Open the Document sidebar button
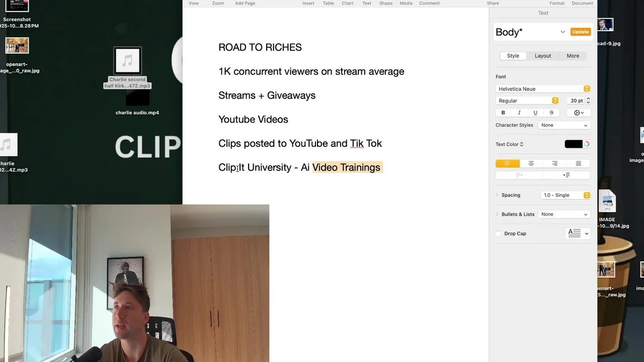644x362 pixels. [x=582, y=3]
